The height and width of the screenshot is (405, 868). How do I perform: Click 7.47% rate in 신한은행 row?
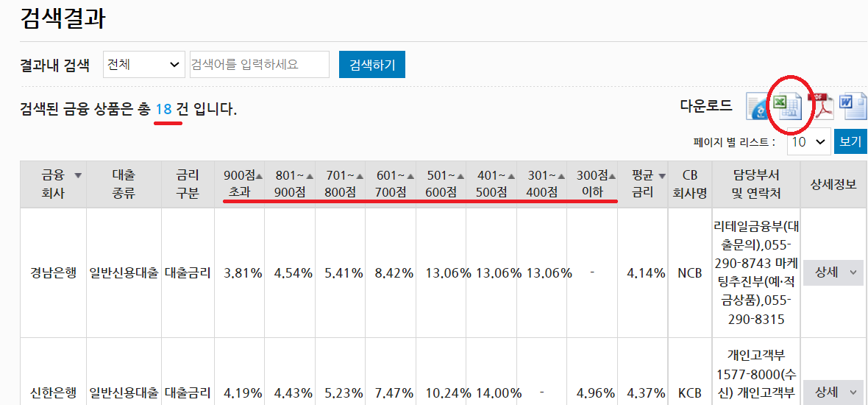(394, 393)
